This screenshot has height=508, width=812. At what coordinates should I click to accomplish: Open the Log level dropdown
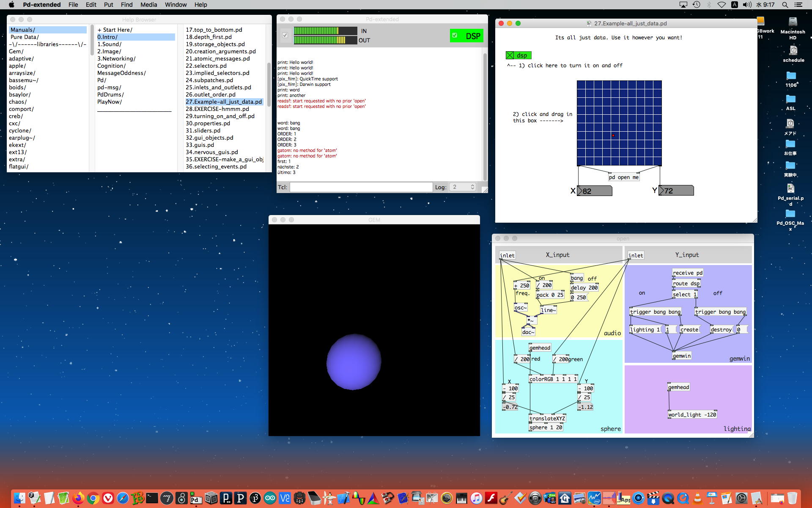(x=463, y=187)
